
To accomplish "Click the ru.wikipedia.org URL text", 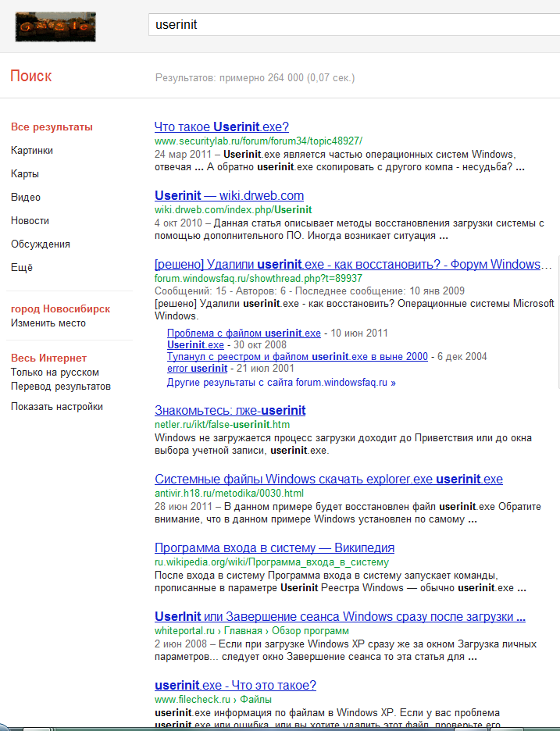I will click(x=271, y=562).
